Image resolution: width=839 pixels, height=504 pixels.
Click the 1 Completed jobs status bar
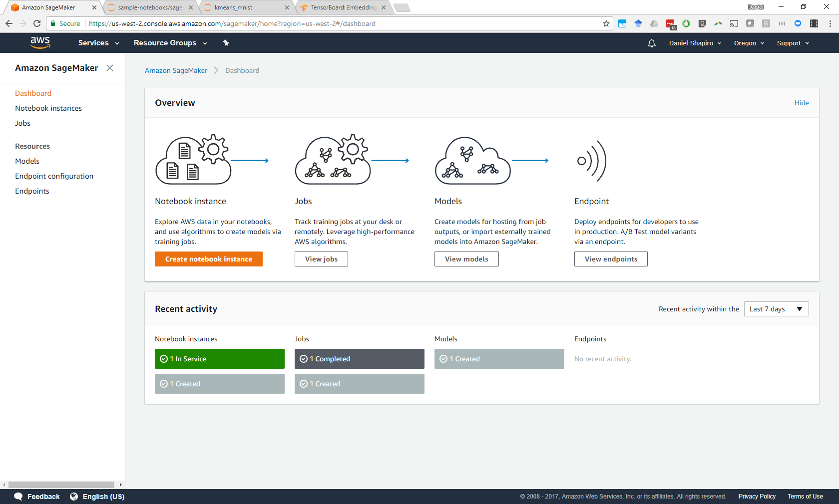360,359
